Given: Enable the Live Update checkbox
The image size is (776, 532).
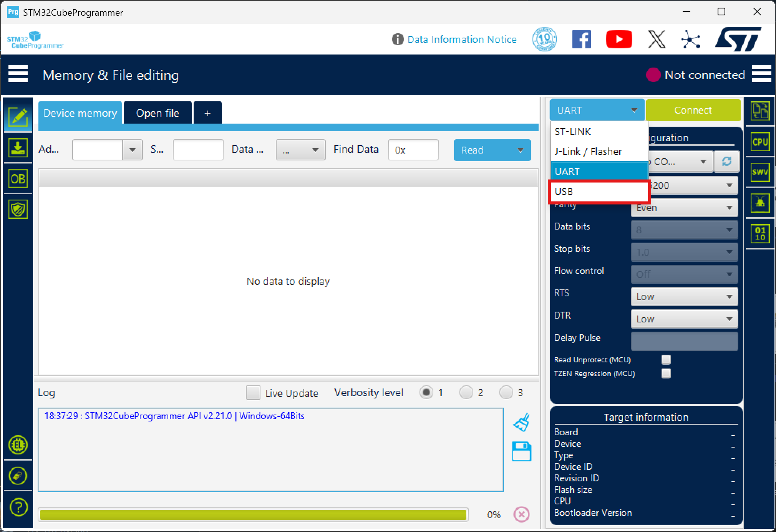Looking at the screenshot, I should (x=253, y=393).
